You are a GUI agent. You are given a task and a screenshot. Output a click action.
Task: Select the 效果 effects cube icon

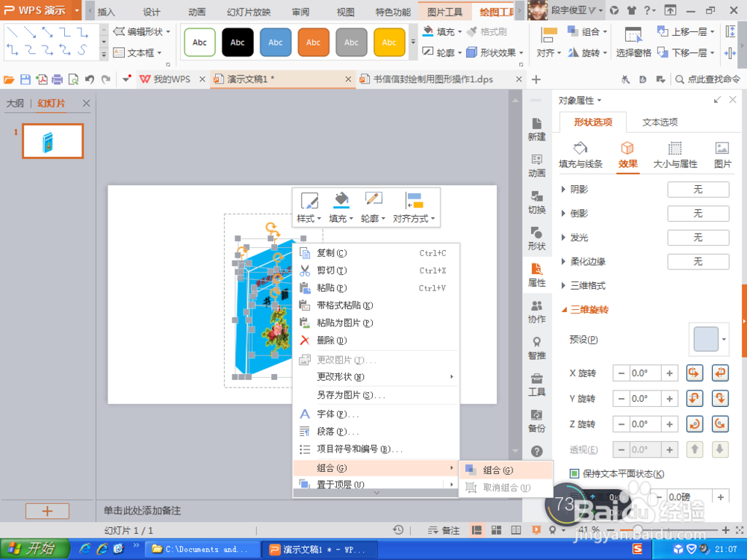point(627,155)
